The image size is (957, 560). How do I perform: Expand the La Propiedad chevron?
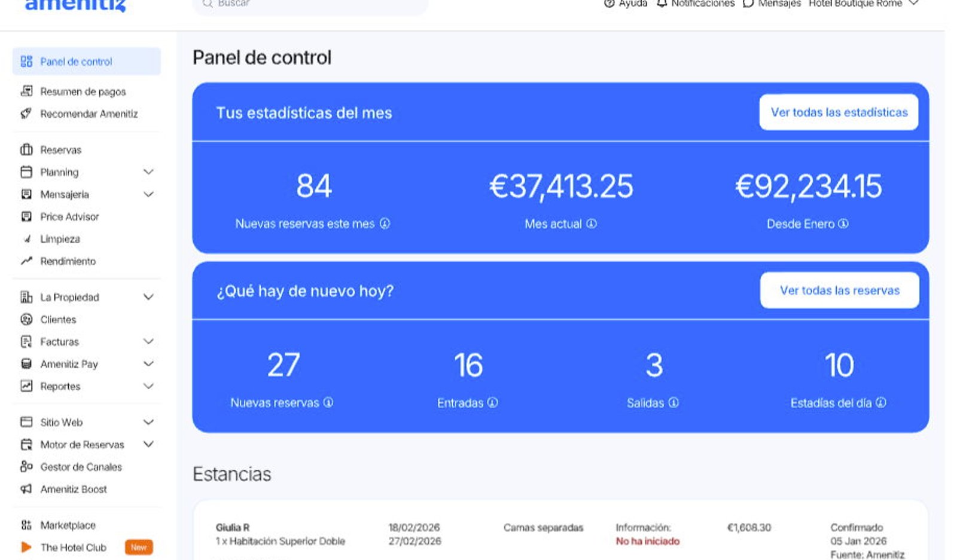tap(149, 297)
